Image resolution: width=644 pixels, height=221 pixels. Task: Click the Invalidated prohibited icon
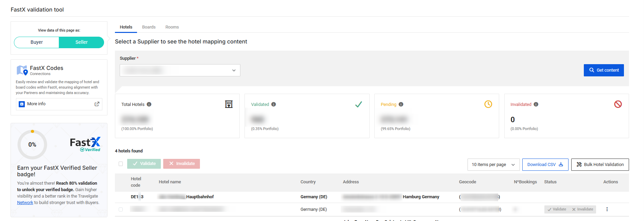point(618,104)
